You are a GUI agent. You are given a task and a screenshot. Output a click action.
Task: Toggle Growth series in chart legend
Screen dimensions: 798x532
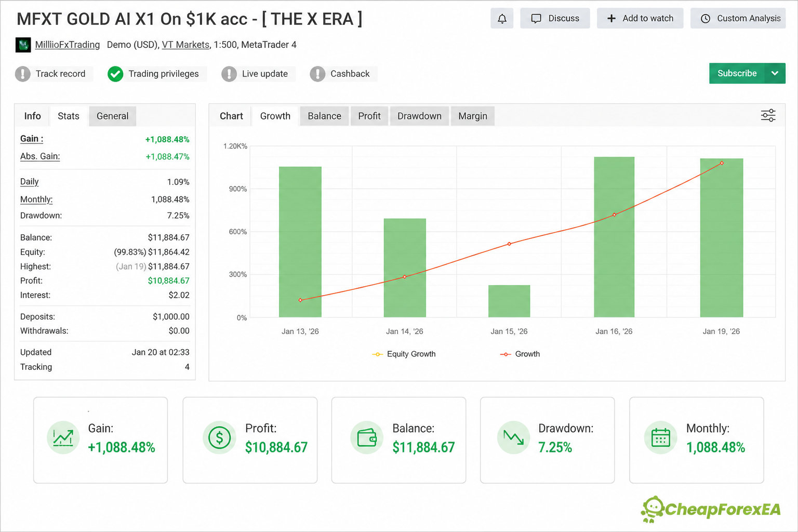click(520, 354)
